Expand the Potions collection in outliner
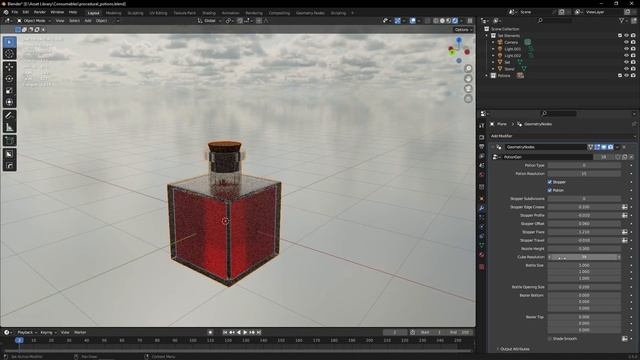The height and width of the screenshot is (360, 640). click(487, 76)
